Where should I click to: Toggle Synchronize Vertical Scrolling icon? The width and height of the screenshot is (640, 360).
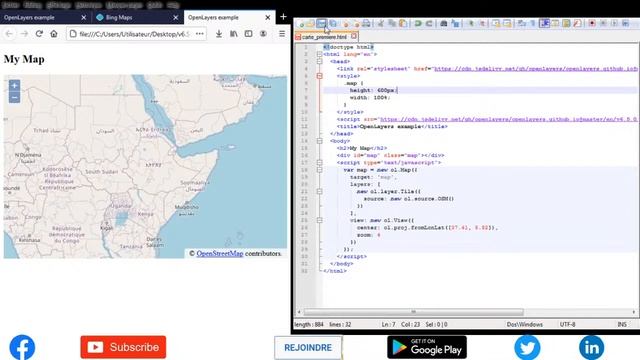496,24
